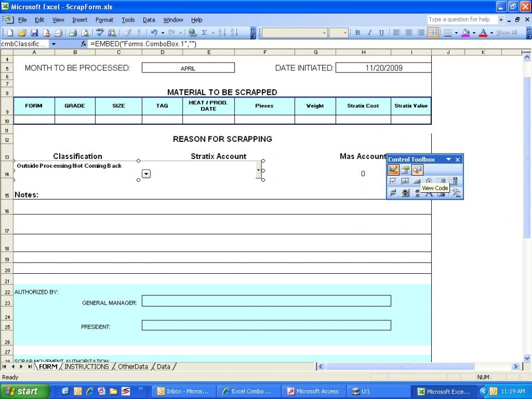
Task: Select Toggle Button control in toolbox
Action: click(x=393, y=193)
